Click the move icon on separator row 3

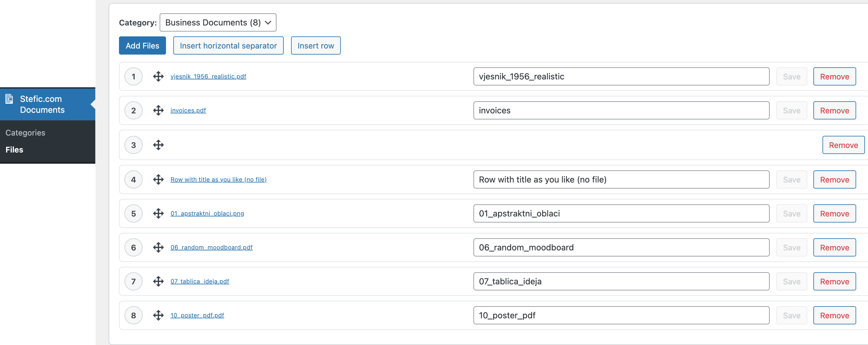pos(158,145)
